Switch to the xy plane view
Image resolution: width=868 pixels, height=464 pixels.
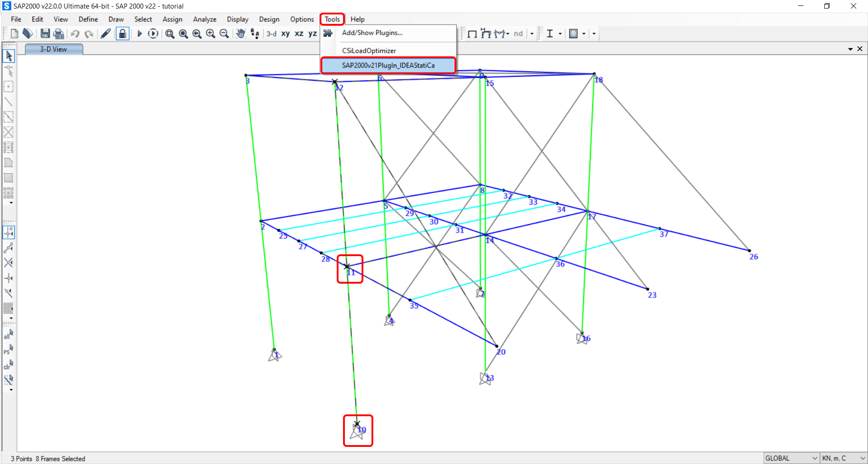point(285,34)
